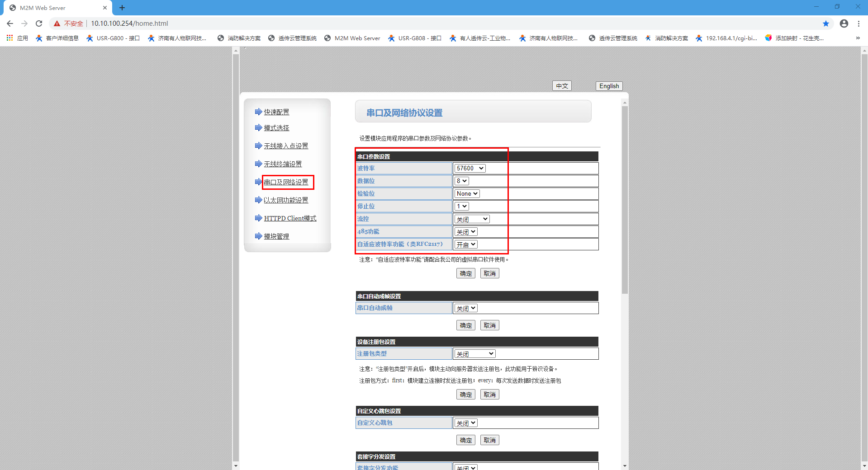Open 快速配置 in the sidebar menu
The width and height of the screenshot is (868, 470).
click(x=276, y=112)
